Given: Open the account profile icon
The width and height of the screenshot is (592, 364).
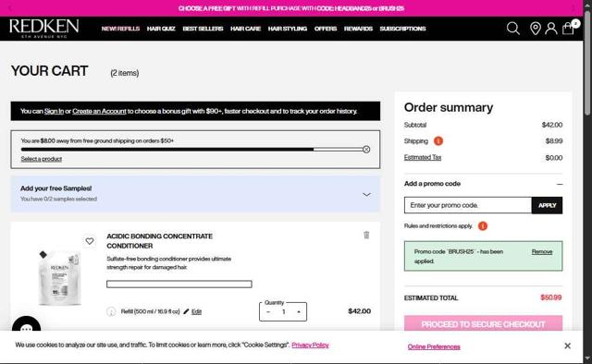Looking at the screenshot, I should click(551, 29).
